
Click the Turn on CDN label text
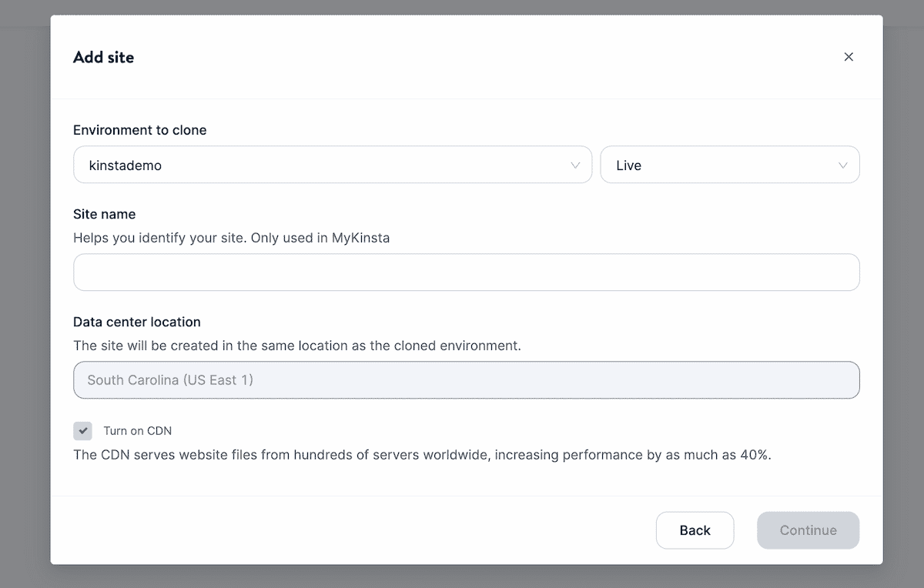coord(137,431)
